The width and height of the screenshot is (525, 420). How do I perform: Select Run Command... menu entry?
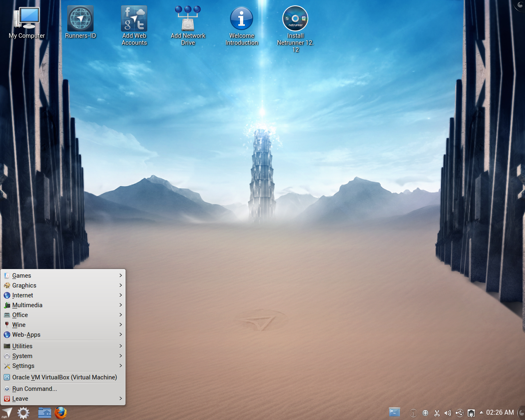[63, 389]
